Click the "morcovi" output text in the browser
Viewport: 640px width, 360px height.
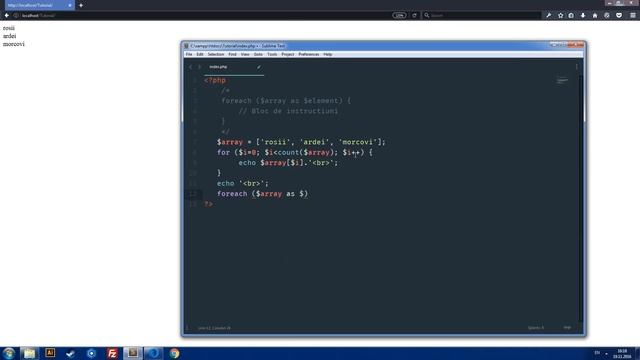click(x=13, y=44)
